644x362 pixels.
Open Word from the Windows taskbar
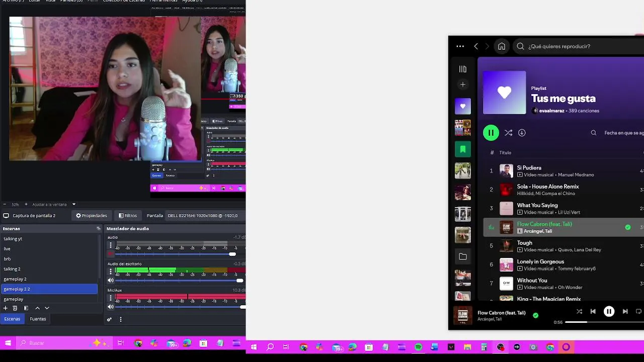click(435, 347)
